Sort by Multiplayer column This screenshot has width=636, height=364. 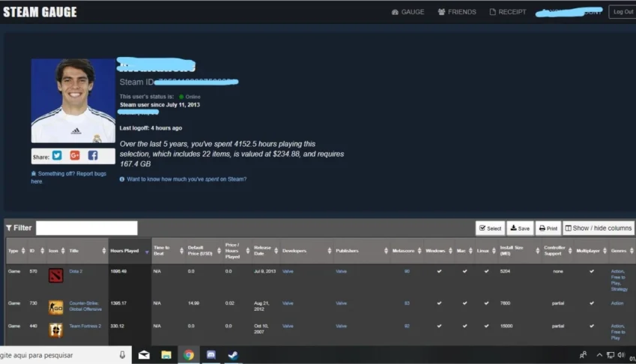coord(591,251)
